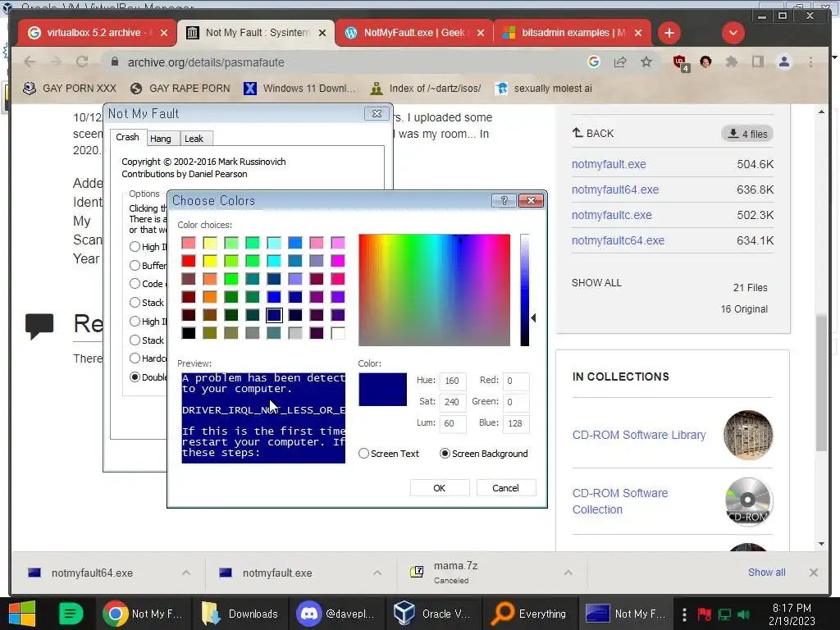Viewport: 840px width, 630px height.
Task: Pick the black color swatch
Action: point(188,333)
